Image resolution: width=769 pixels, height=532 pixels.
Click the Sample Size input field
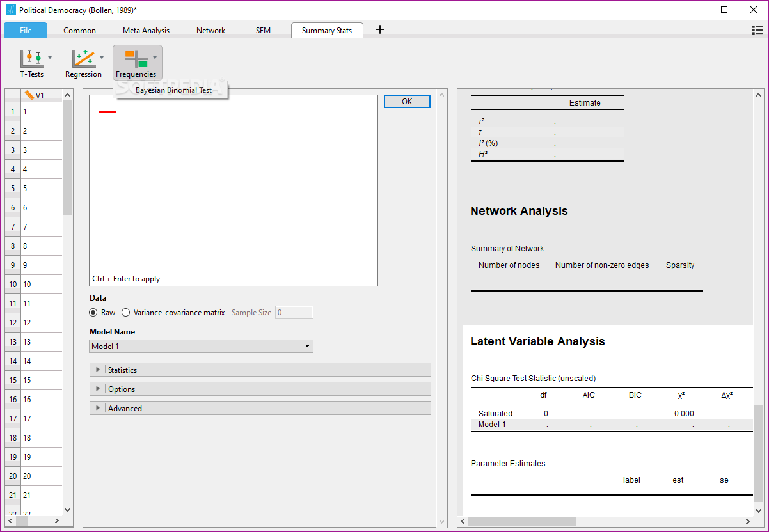[x=294, y=313]
